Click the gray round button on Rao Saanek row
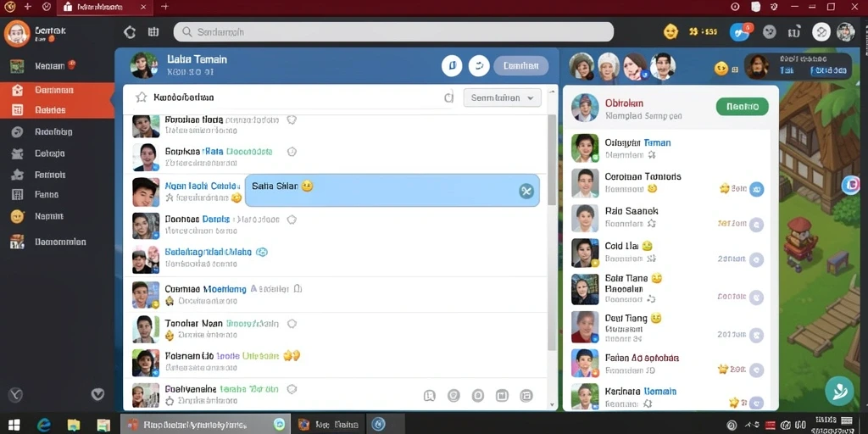This screenshot has height=434, width=868. [756, 224]
